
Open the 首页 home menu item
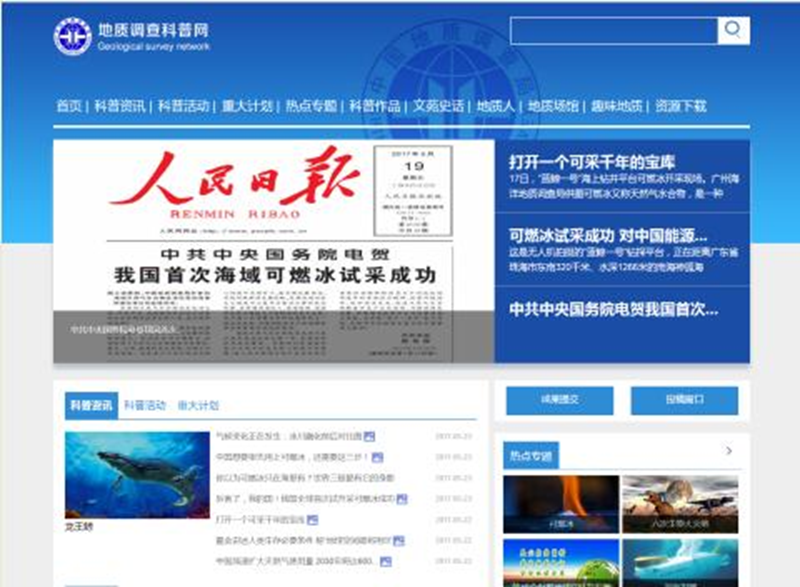69,106
